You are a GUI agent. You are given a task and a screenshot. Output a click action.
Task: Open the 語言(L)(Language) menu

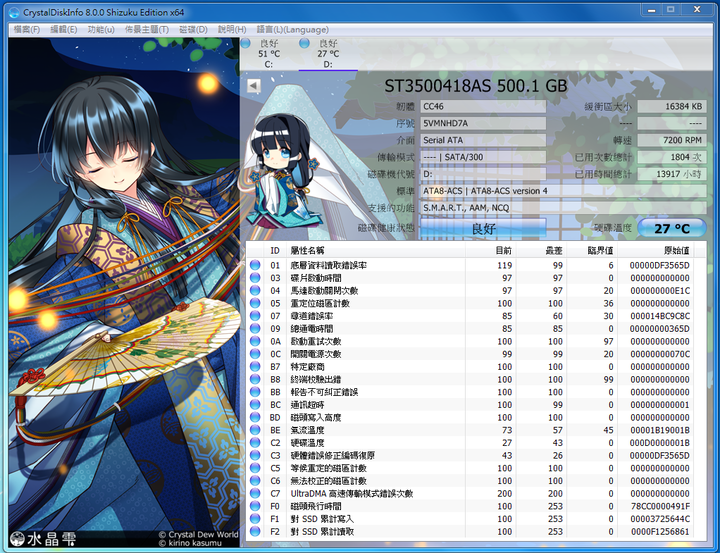(292, 29)
